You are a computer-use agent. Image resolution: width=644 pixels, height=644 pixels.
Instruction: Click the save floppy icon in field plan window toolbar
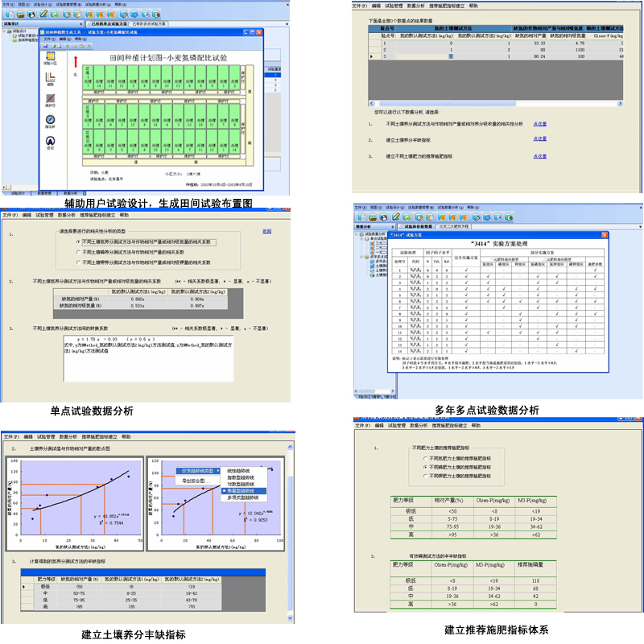(45, 46)
